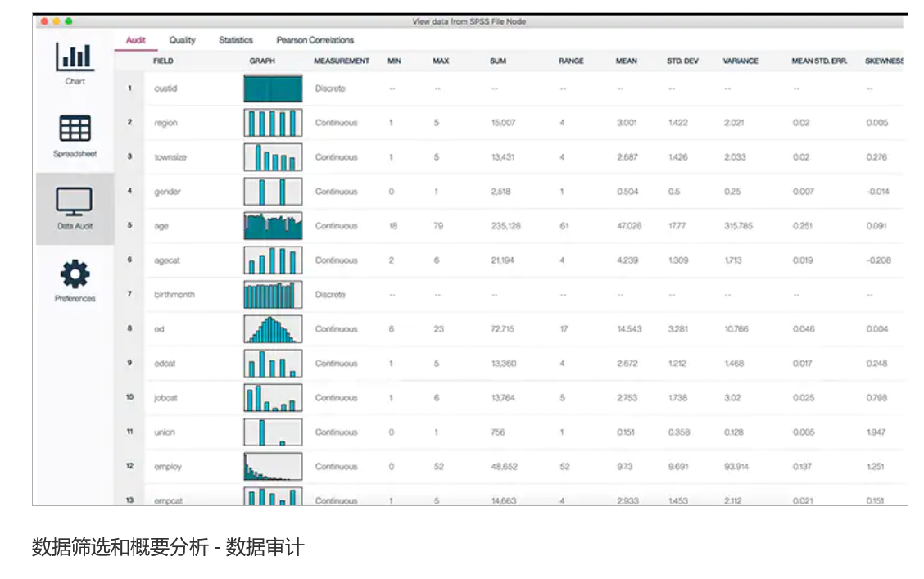Viewport: 924px width, 579px height.
Task: Open Preferences gear icon
Action: coord(75,274)
